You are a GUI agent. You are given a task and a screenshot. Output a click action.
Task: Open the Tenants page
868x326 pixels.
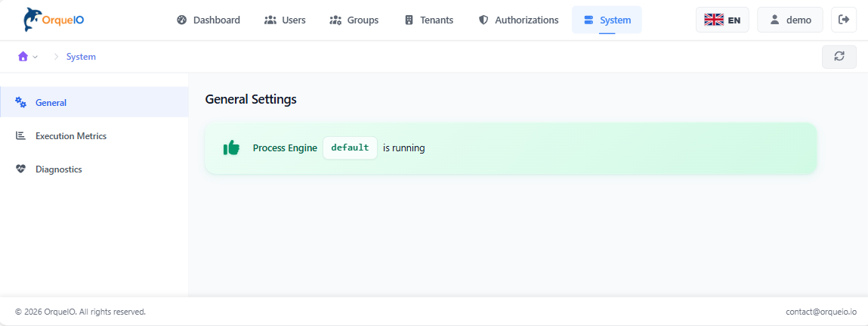coord(428,20)
